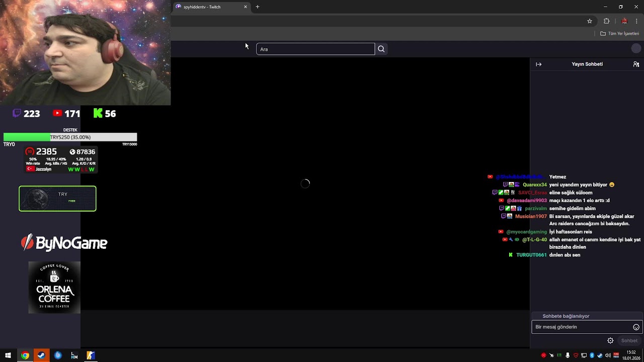Image resolution: width=644 pixels, height=362 pixels.
Task: Click the green tray icon
Action: tap(559, 355)
